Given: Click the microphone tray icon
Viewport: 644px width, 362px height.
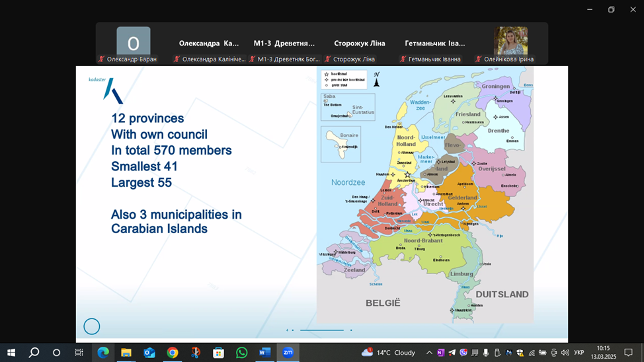Looking at the screenshot, I should point(486,353).
